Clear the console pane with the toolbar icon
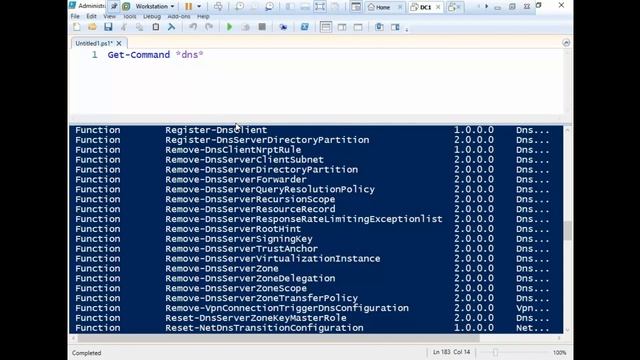 click(171, 27)
